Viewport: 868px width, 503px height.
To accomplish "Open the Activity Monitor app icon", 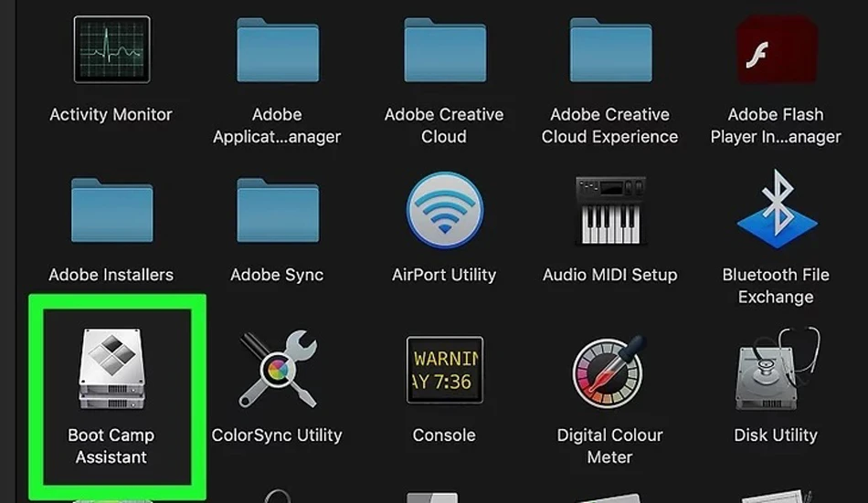I will (111, 49).
